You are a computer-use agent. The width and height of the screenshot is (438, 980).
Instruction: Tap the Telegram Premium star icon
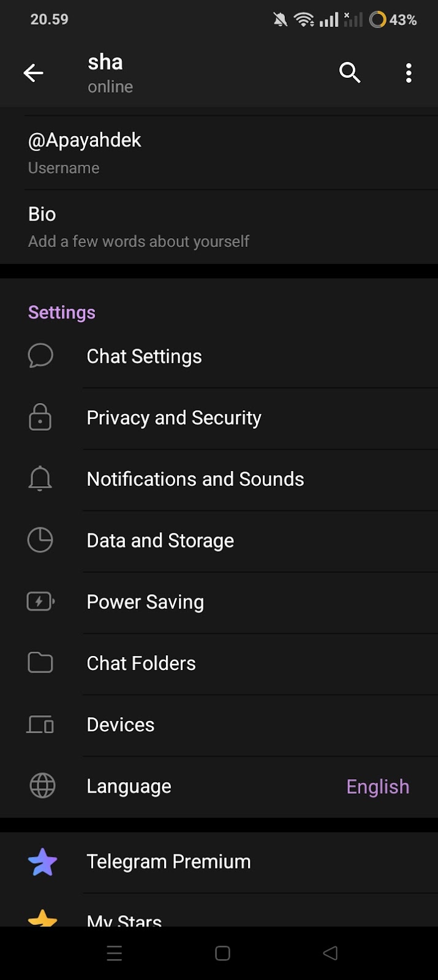pos(42,862)
